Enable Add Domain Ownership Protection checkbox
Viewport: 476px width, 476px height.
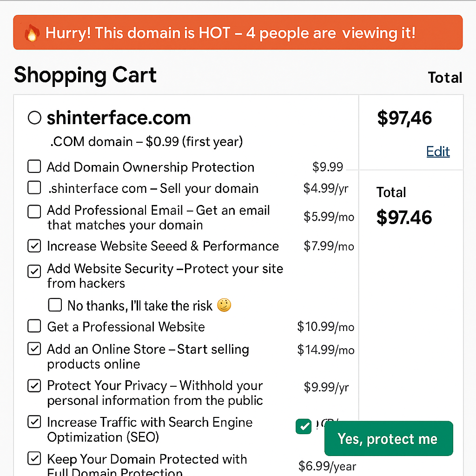point(34,166)
